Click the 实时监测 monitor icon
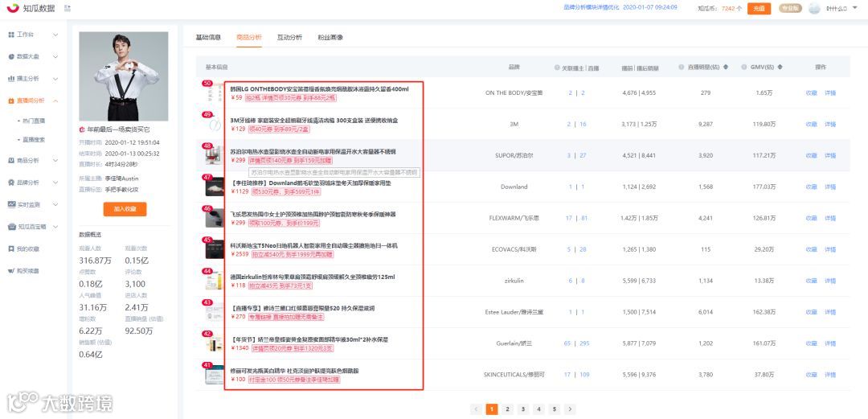The width and height of the screenshot is (868, 419). pyautogui.click(x=11, y=204)
